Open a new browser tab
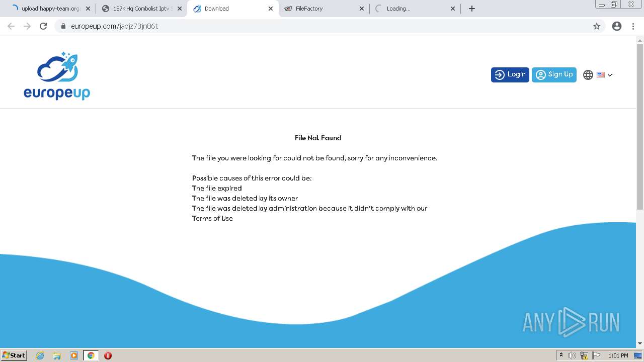Viewport: 644px width, 362px height. (471, 9)
